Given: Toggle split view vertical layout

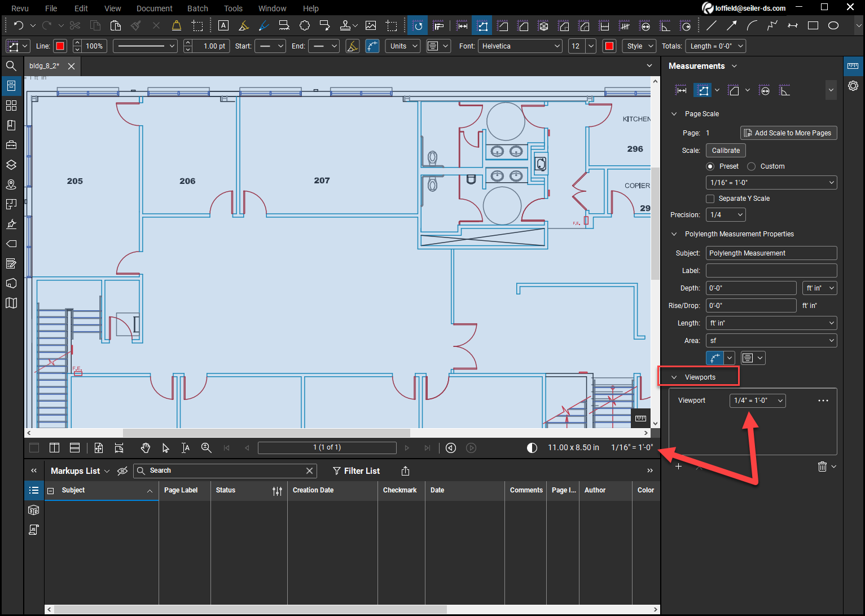Looking at the screenshot, I should 54,448.
